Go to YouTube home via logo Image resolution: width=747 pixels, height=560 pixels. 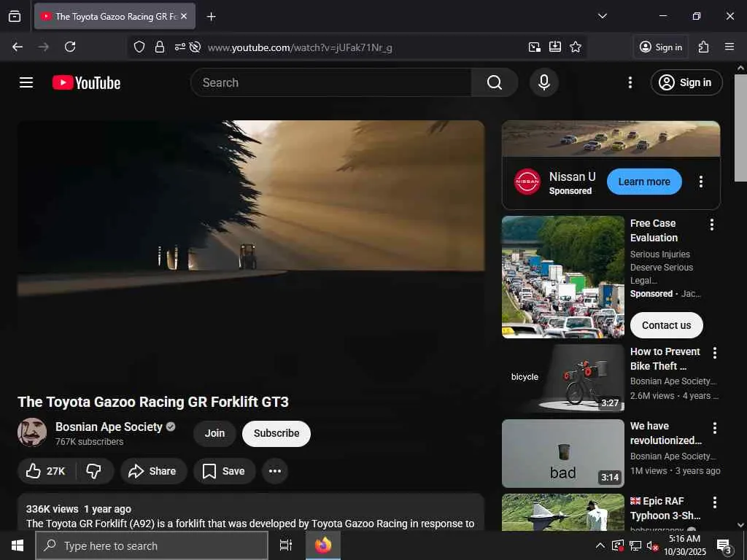(x=86, y=83)
